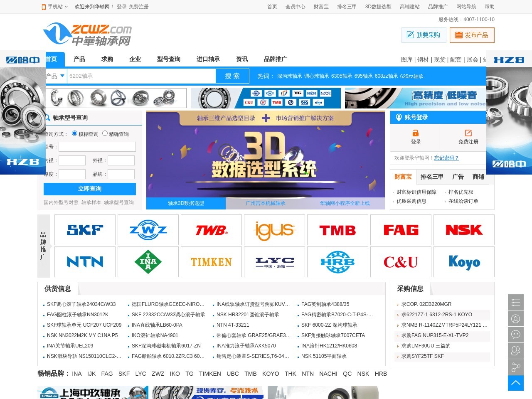532x399 pixels.
Task: Open the 高精度 低噪音 banner ad
Action: pyautogui.click(x=416, y=98)
